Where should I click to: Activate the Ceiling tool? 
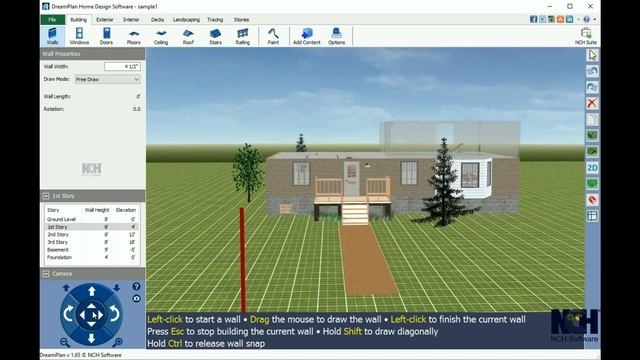click(161, 36)
